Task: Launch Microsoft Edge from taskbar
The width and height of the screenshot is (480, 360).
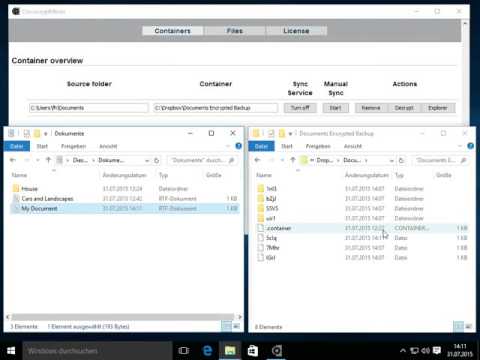Action: pos(207,351)
